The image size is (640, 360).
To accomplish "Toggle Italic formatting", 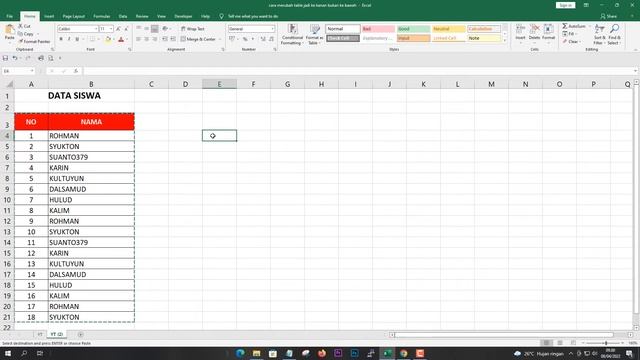I will tap(69, 39).
